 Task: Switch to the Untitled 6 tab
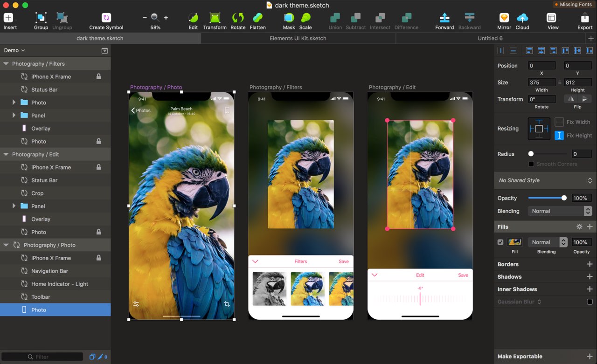(490, 38)
